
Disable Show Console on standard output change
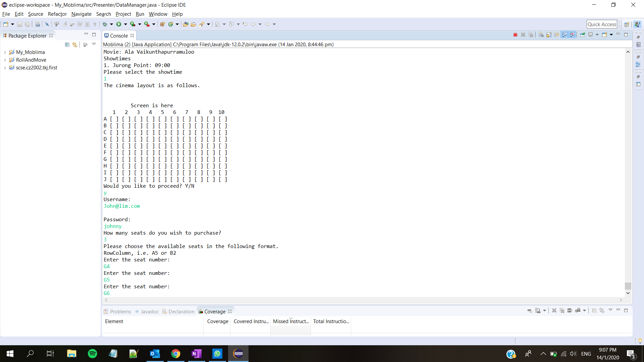(x=565, y=35)
